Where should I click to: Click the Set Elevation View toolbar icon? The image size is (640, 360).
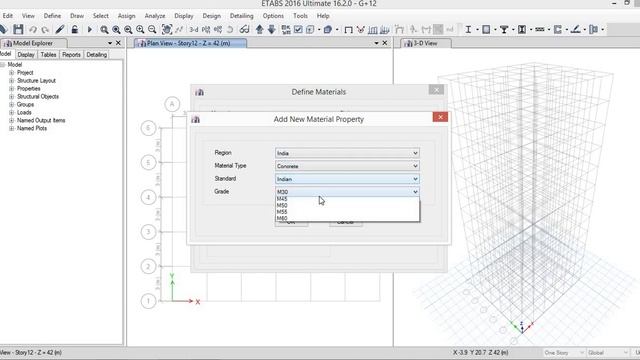click(218, 29)
